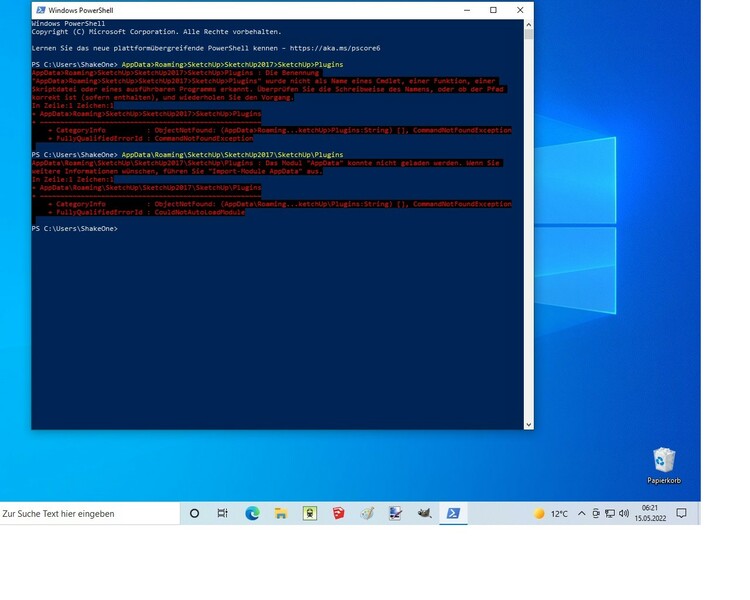Open the notification center icon

point(681,513)
